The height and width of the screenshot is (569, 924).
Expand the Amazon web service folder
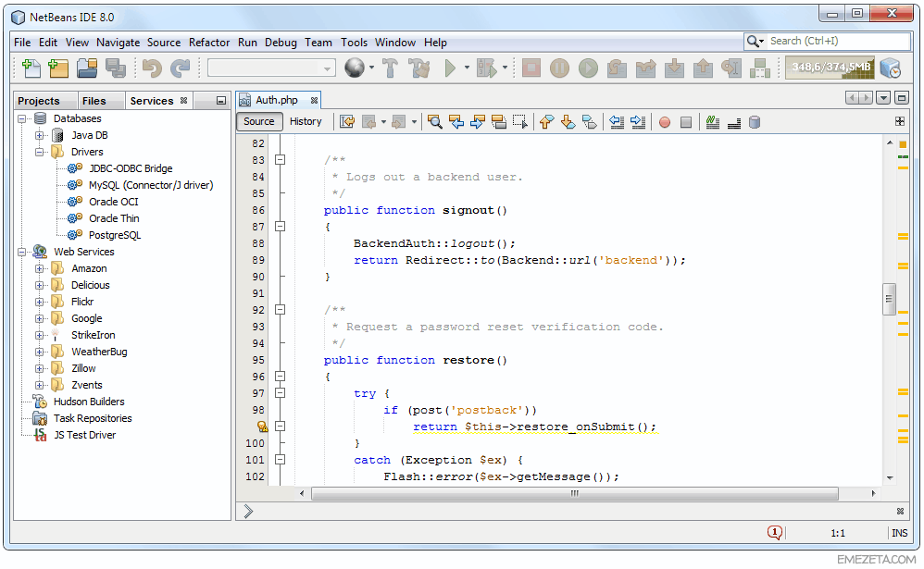[x=40, y=268]
